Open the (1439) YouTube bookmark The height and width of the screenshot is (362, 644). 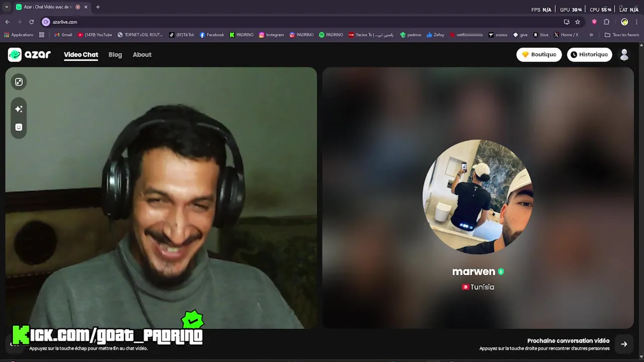tap(95, 35)
